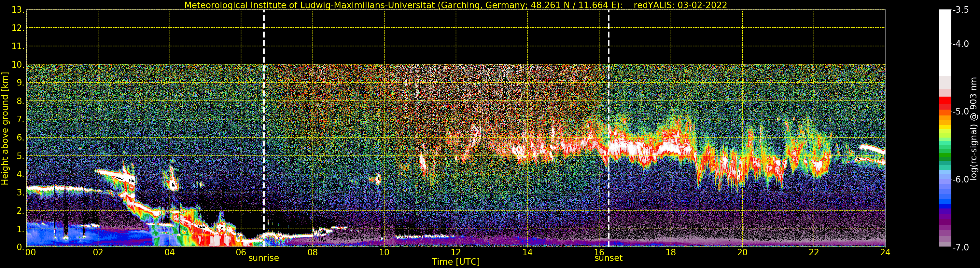The width and height of the screenshot is (980, 268).
Task: Click the white top section of the colorbar
Action: click(945, 43)
